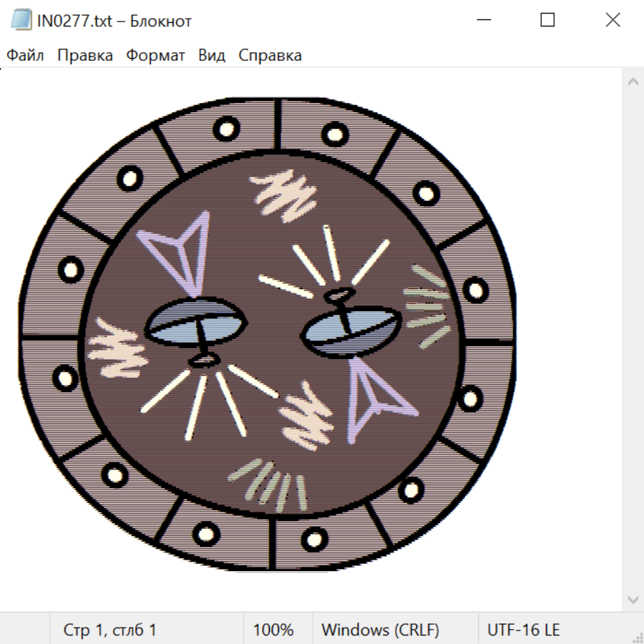Click the Notepad icon in the title bar
The image size is (644, 644).
(21, 21)
